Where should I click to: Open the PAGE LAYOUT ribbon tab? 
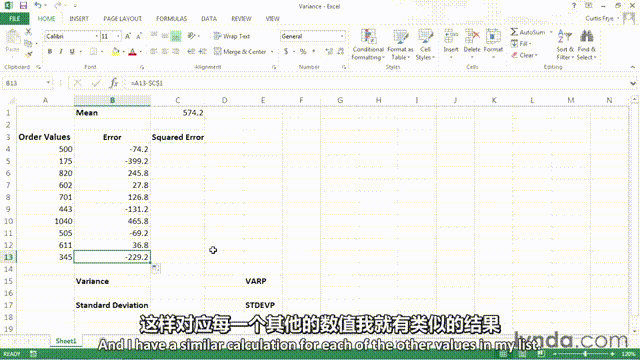coord(122,19)
